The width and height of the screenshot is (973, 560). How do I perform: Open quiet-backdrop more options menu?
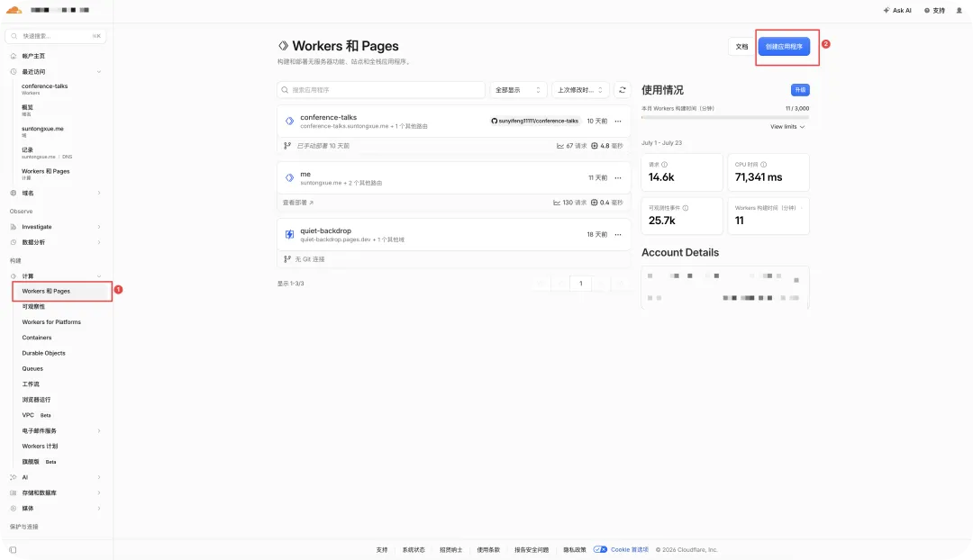coord(618,234)
